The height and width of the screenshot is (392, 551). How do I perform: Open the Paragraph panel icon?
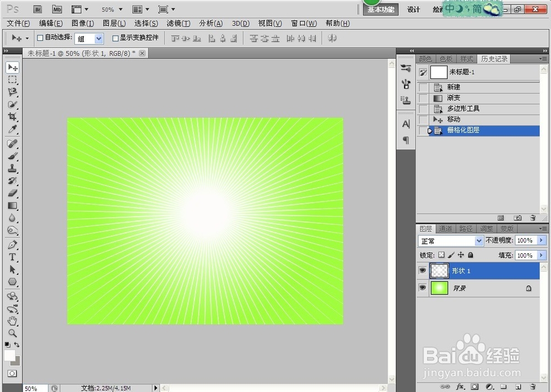coord(406,140)
